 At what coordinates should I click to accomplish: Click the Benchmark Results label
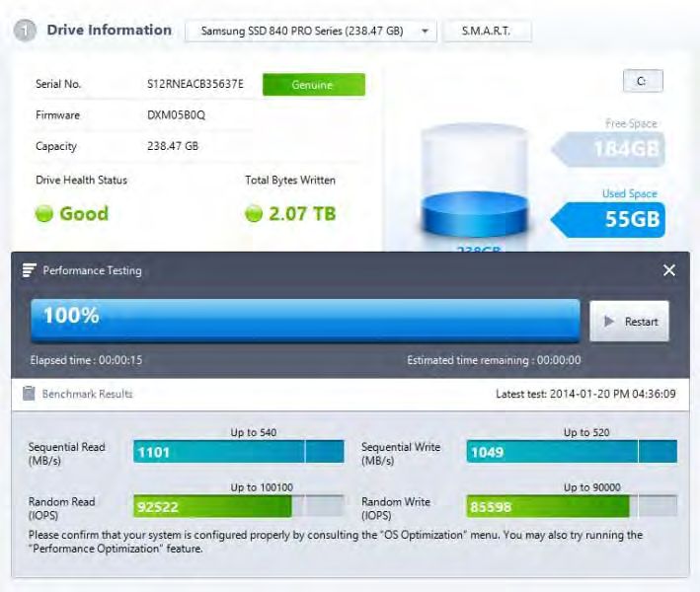pos(88,394)
